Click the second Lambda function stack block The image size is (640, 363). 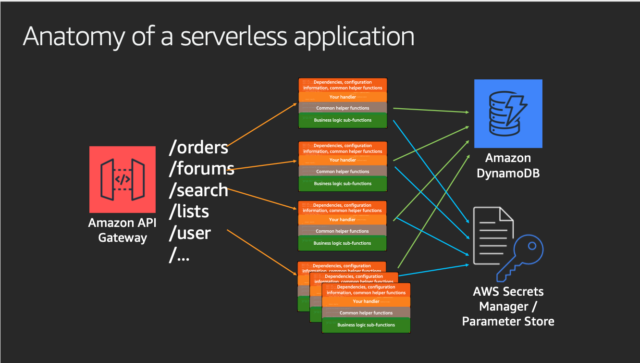tap(343, 166)
